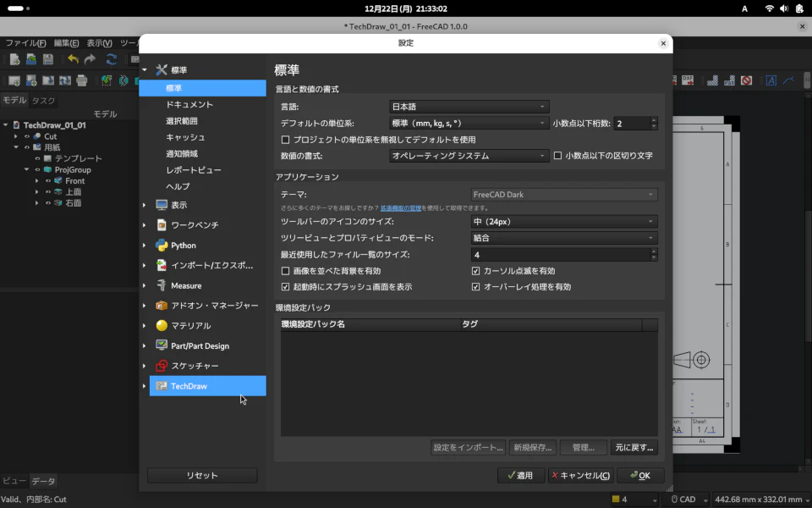
Task: Toggle 小数点以下の区切り文字 checkbox
Action: (x=557, y=156)
